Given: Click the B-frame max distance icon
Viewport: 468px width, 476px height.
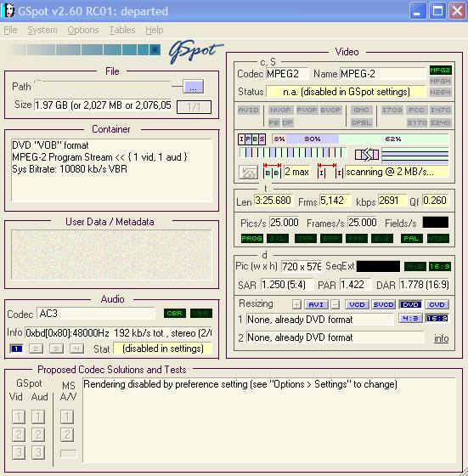Looking at the screenshot, I should point(272,171).
